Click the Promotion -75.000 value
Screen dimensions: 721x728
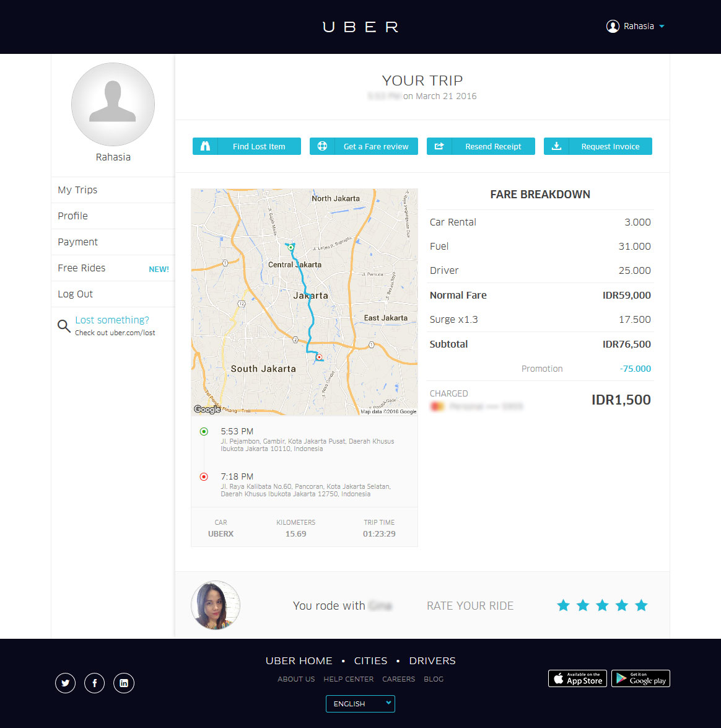click(635, 369)
